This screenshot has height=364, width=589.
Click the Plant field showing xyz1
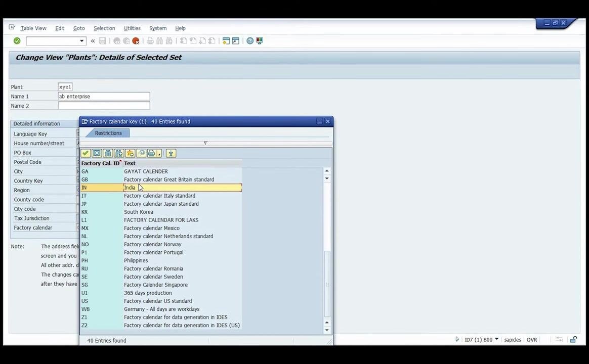[x=65, y=86]
